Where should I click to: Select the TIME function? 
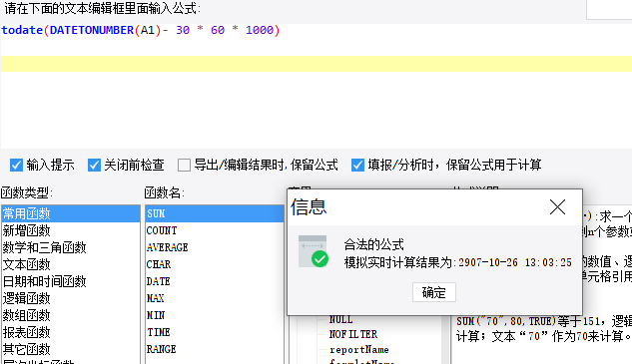[x=215, y=332]
